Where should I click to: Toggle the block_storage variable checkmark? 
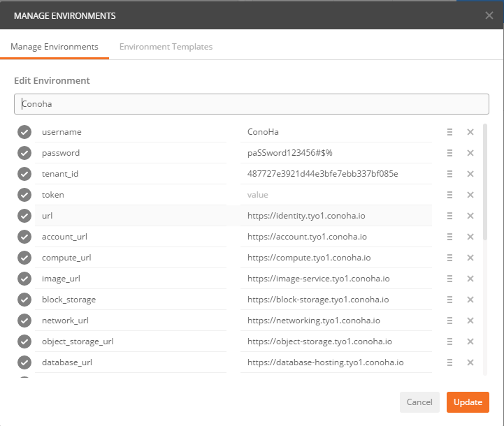tap(24, 300)
